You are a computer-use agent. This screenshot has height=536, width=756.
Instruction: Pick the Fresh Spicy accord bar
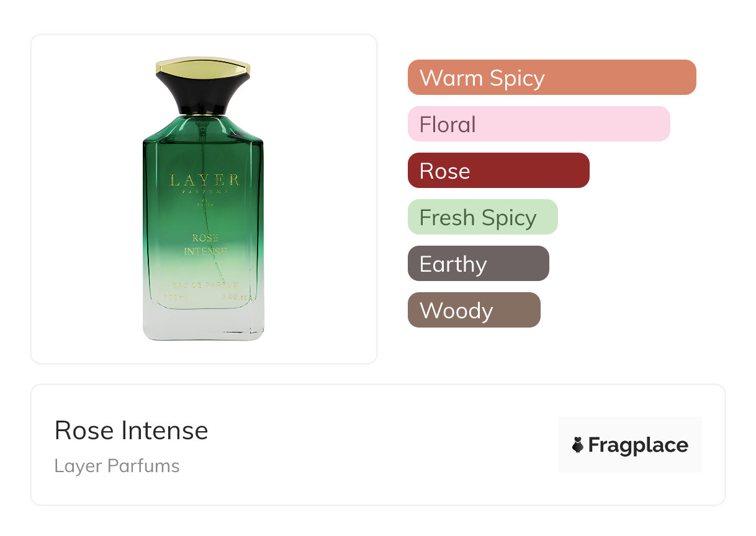(x=482, y=217)
